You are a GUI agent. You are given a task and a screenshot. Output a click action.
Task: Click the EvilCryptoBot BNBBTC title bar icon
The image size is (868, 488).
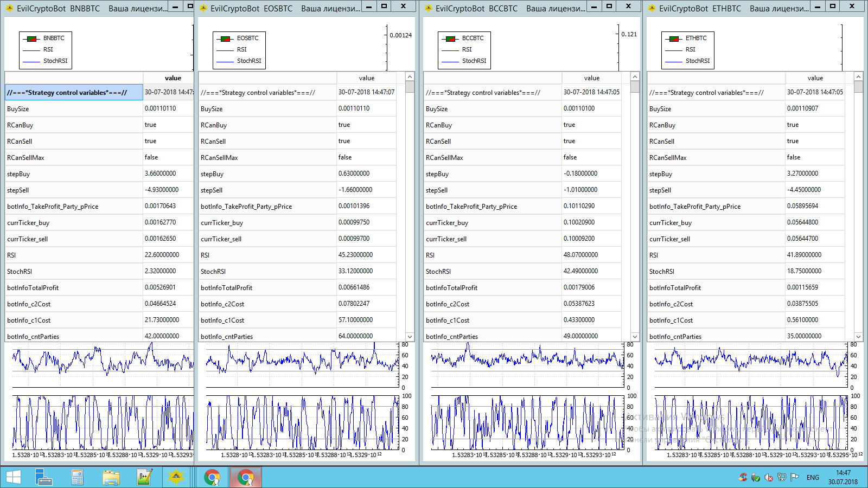[x=9, y=8]
